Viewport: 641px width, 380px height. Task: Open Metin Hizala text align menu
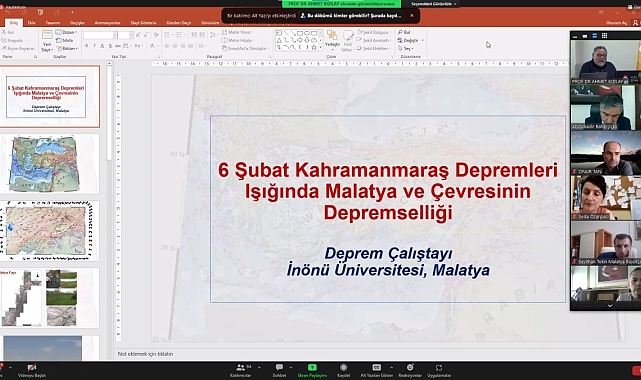238,40
